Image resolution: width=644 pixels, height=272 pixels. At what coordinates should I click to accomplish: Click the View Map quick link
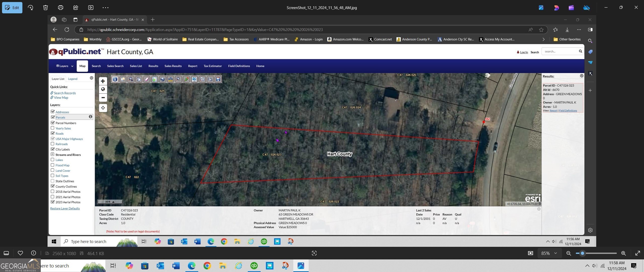click(x=61, y=98)
